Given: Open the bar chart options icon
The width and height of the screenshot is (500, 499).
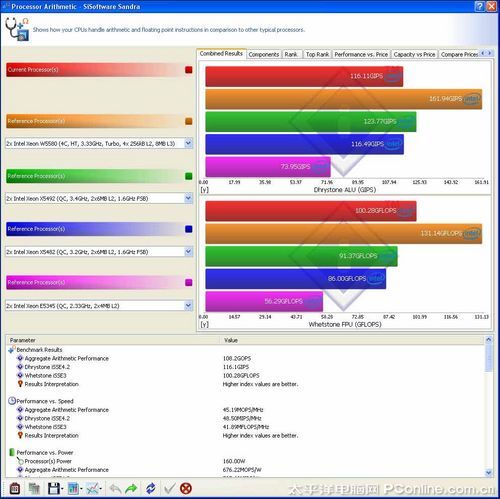Looking at the screenshot, I should pos(73,489).
